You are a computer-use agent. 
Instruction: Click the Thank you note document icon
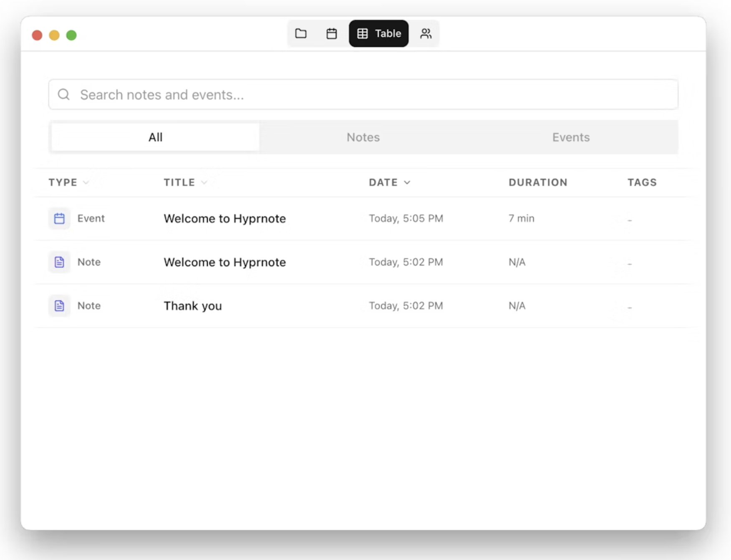click(x=59, y=306)
